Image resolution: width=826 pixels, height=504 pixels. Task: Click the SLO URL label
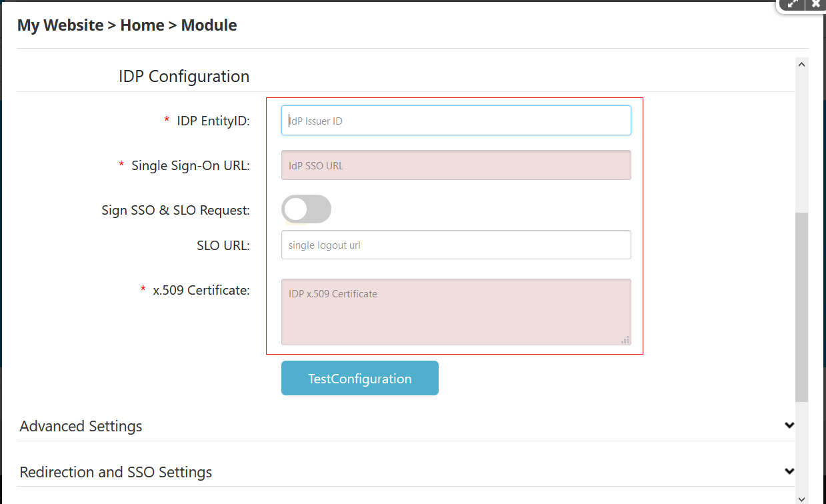point(223,245)
